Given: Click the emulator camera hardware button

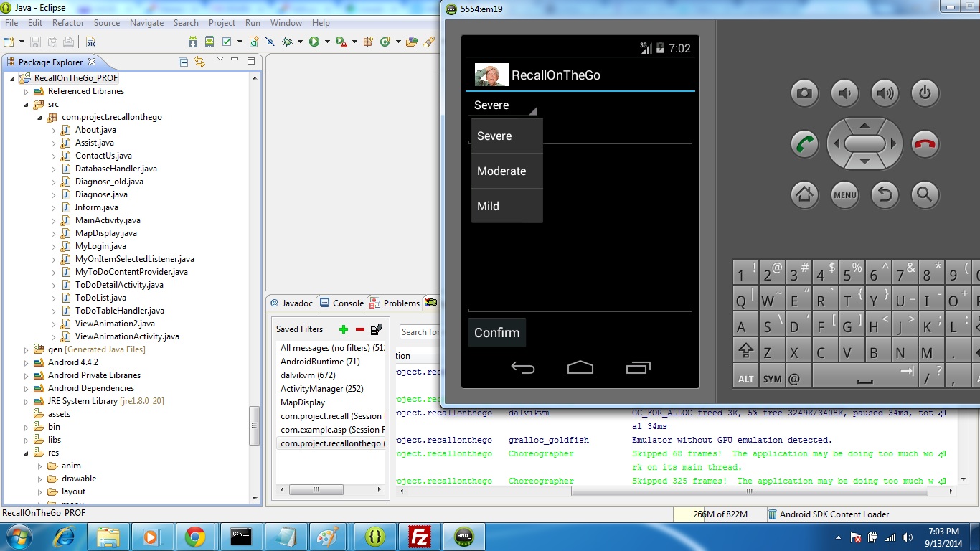Looking at the screenshot, I should pos(805,93).
